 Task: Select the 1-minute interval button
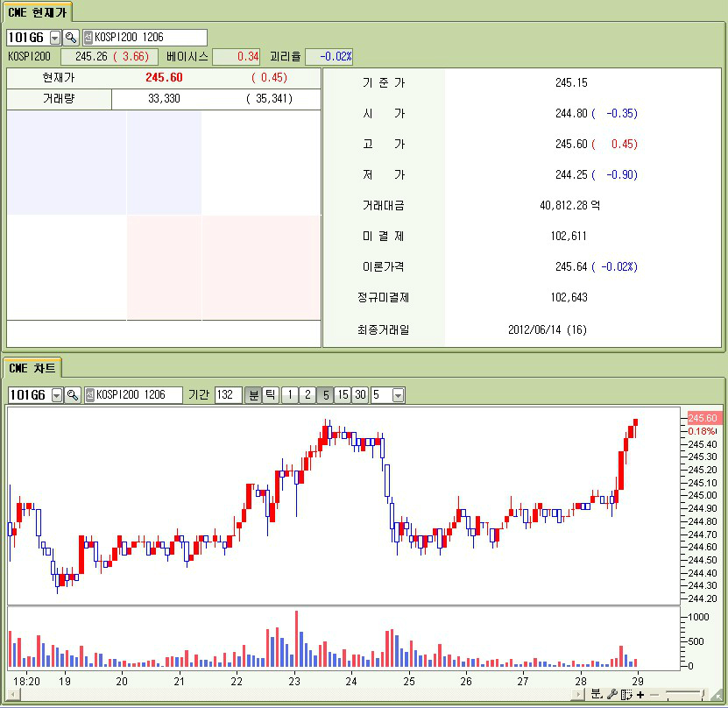click(290, 395)
